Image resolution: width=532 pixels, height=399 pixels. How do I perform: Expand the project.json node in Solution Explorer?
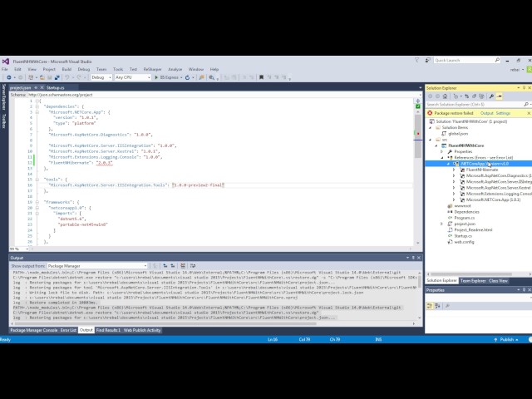click(441, 224)
